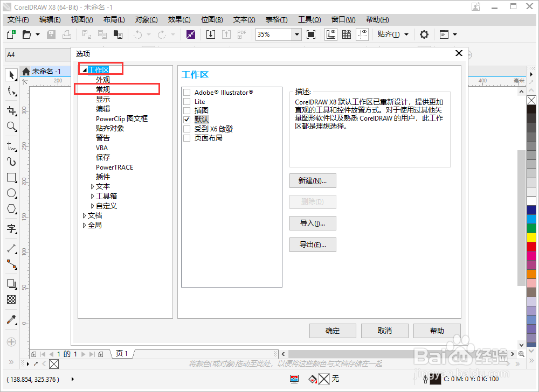
Task: Expand the 文本 tree node
Action: pyautogui.click(x=93, y=186)
